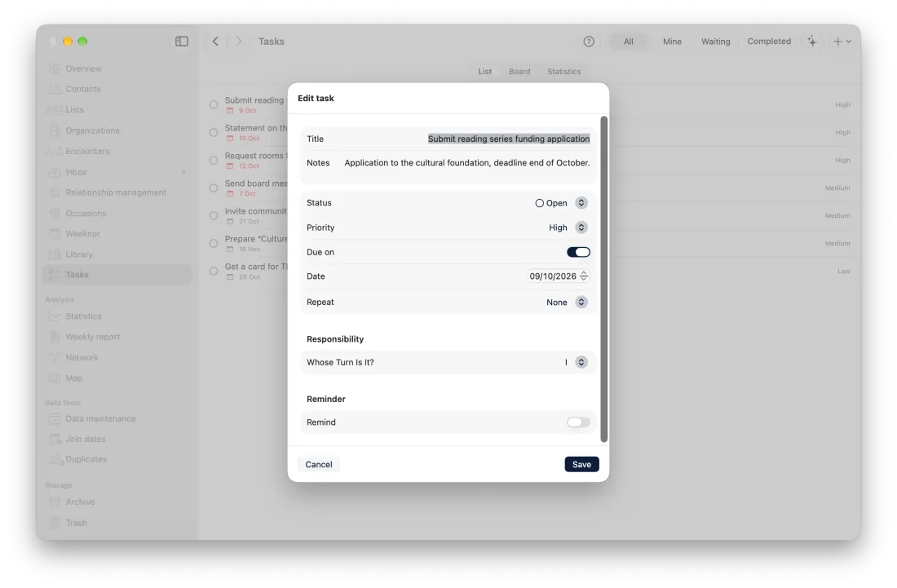Show All tasks filter

click(x=628, y=41)
